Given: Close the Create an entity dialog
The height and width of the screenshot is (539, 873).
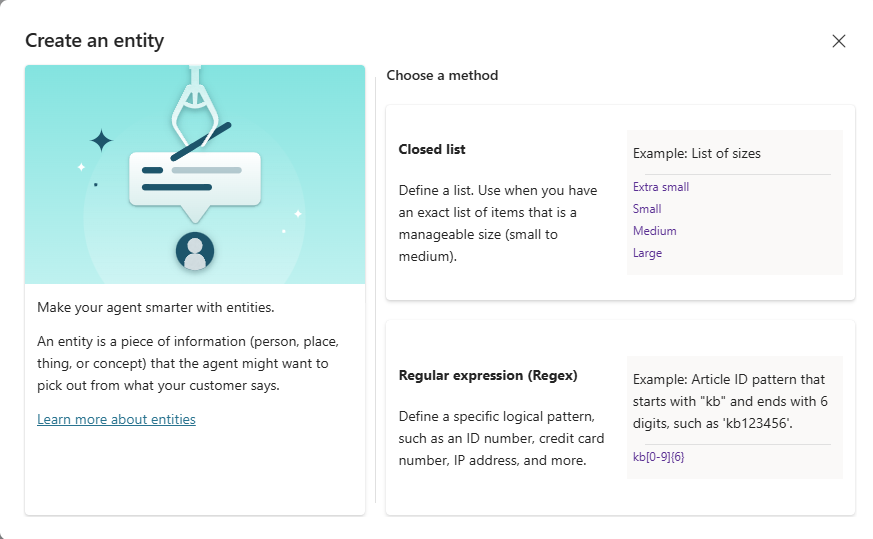Looking at the screenshot, I should 839,41.
